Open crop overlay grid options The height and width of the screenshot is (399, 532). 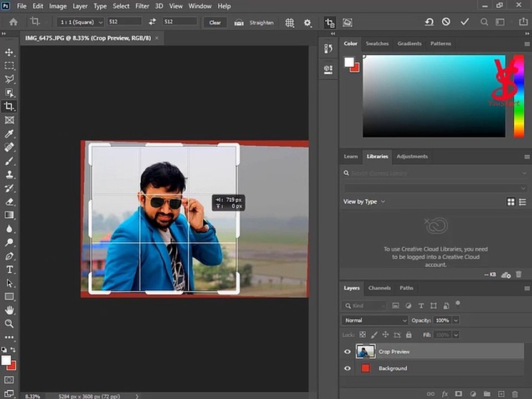(289, 23)
